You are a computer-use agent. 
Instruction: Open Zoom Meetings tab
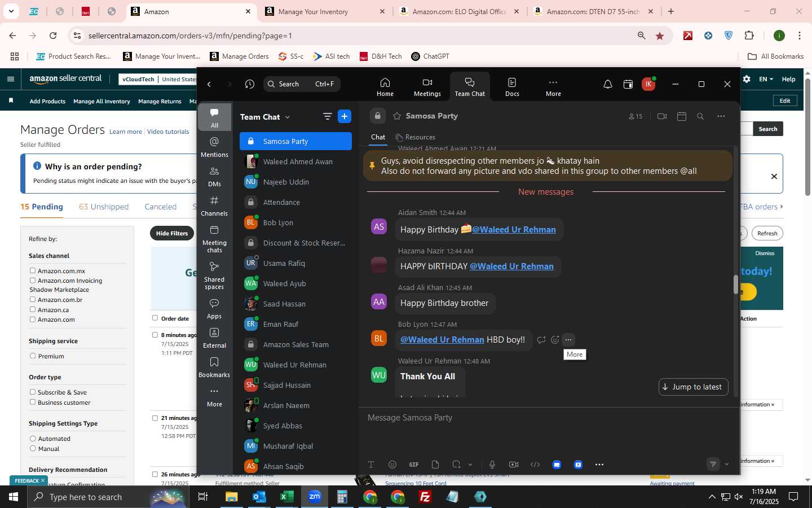coord(427,87)
